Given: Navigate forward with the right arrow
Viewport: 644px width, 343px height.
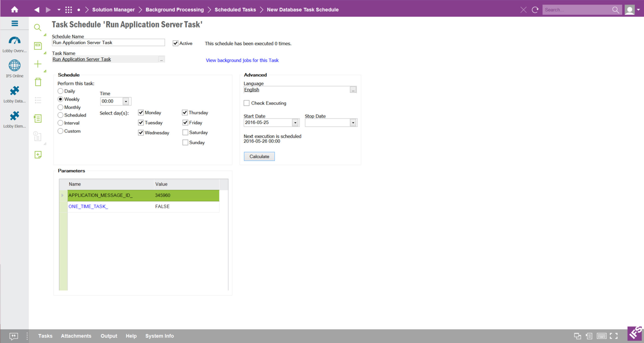Looking at the screenshot, I should (x=48, y=10).
